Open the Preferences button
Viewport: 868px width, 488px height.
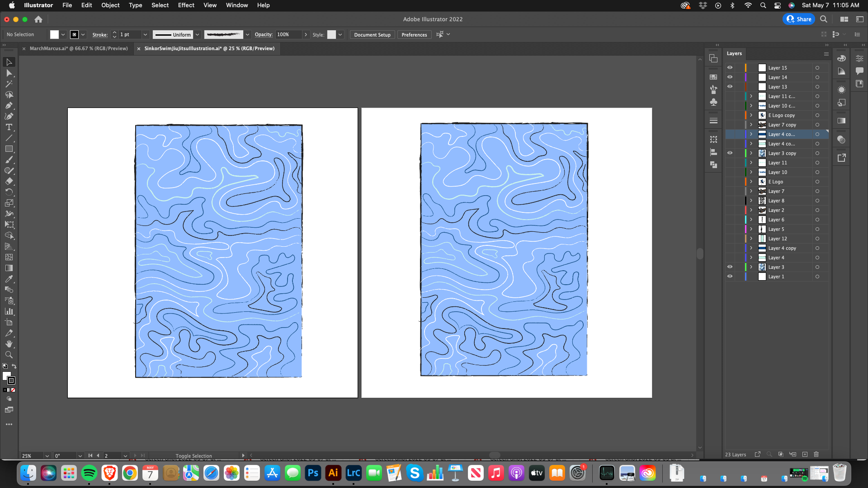[x=414, y=35]
